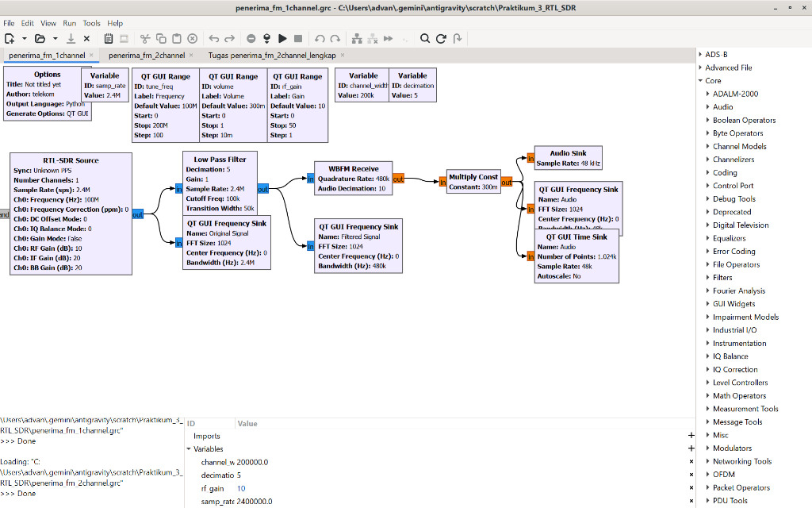Image resolution: width=812 pixels, height=508 pixels.
Task: Expand the Filters category
Action: click(707, 277)
